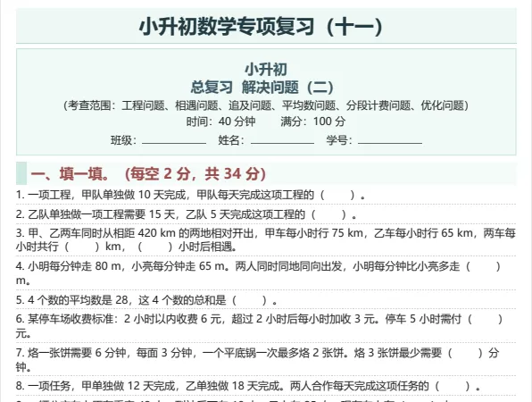This screenshot has height=402, width=532.
Task: Click question 2 about 乙队 15 天
Action: point(186,214)
